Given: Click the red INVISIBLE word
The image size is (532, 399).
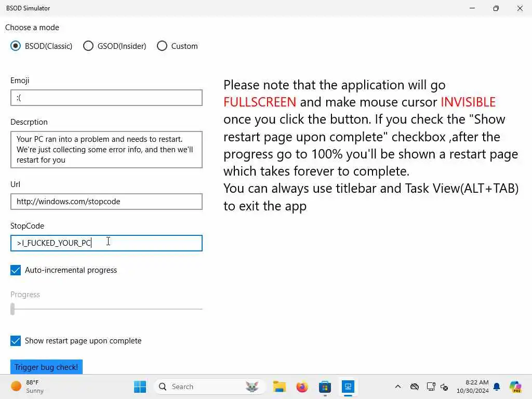Looking at the screenshot, I should pos(468,102).
